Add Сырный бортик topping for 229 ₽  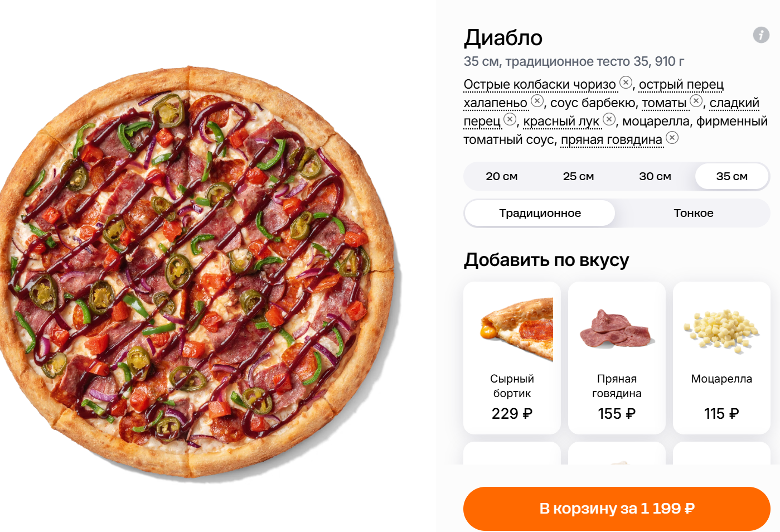512,358
